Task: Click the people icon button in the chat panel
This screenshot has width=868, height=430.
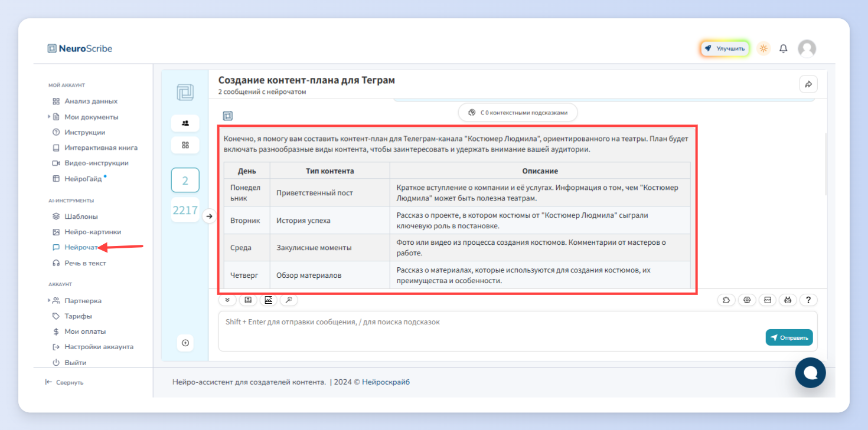Action: click(185, 123)
